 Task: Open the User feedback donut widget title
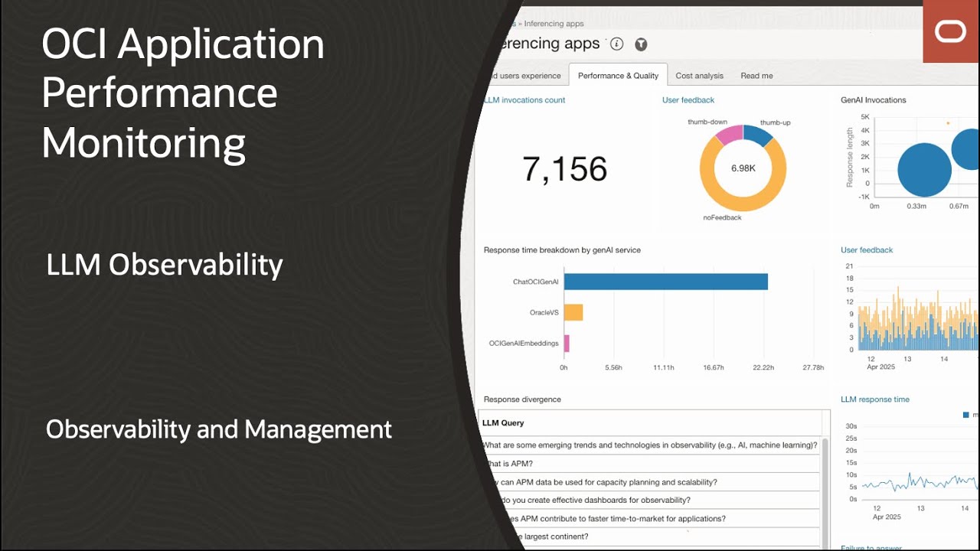point(688,100)
